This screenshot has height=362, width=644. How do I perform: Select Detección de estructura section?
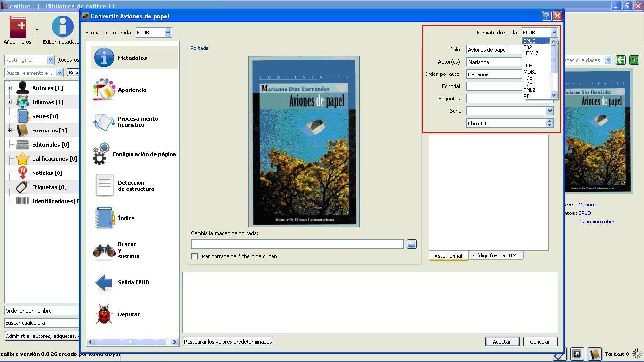click(134, 186)
